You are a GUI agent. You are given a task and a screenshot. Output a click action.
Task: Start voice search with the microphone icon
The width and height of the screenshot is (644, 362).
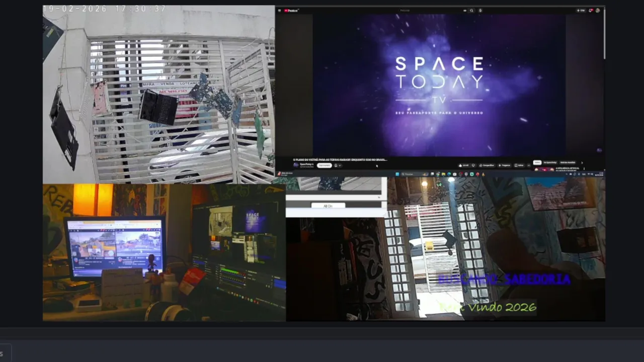click(x=480, y=10)
